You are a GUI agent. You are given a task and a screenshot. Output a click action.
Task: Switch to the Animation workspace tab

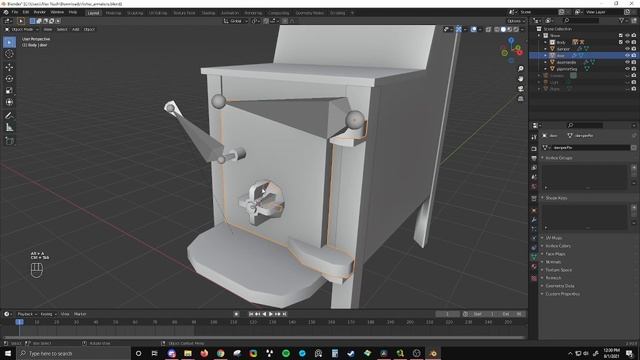click(x=230, y=13)
